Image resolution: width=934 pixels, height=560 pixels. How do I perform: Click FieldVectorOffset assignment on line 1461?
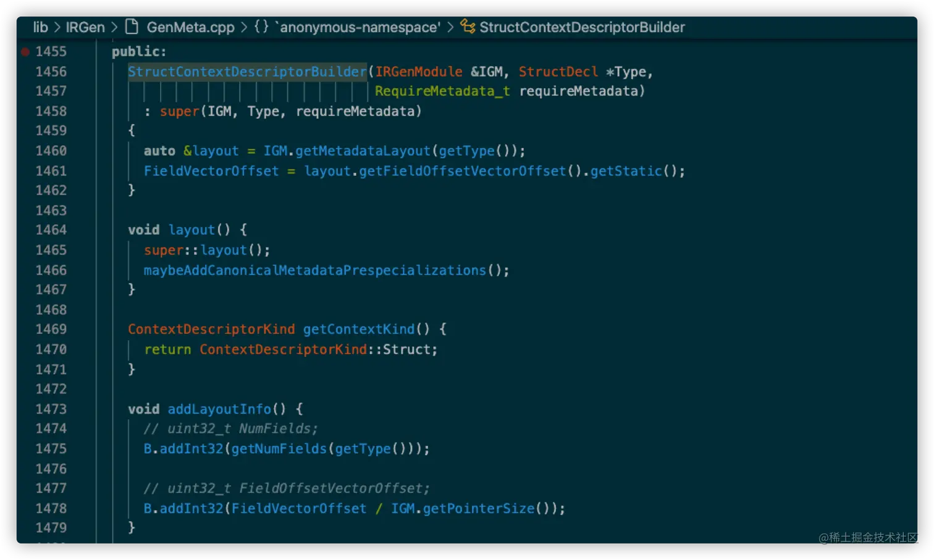tap(211, 171)
